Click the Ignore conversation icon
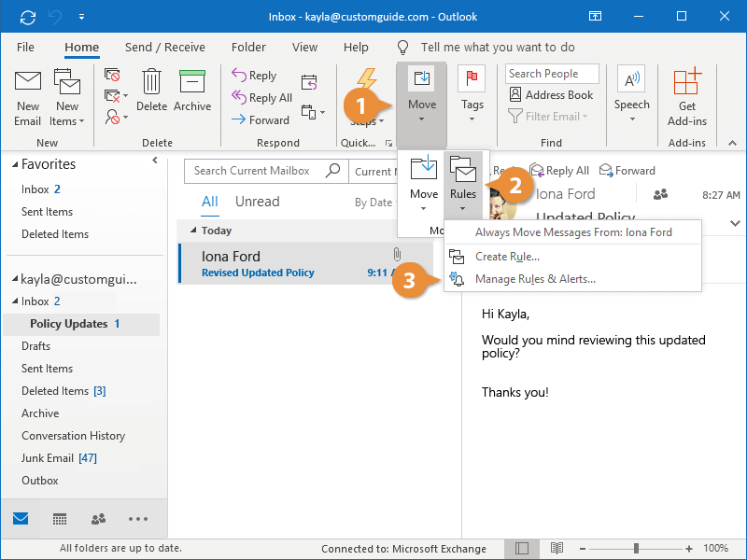Image resolution: width=747 pixels, height=560 pixels. 112,75
